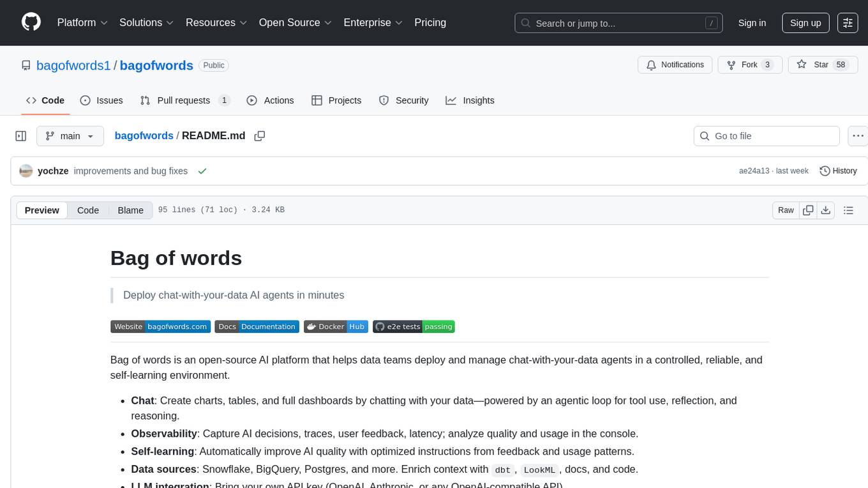Click the 95 lines file info text
Screen dimensions: 868x488
pos(221,210)
